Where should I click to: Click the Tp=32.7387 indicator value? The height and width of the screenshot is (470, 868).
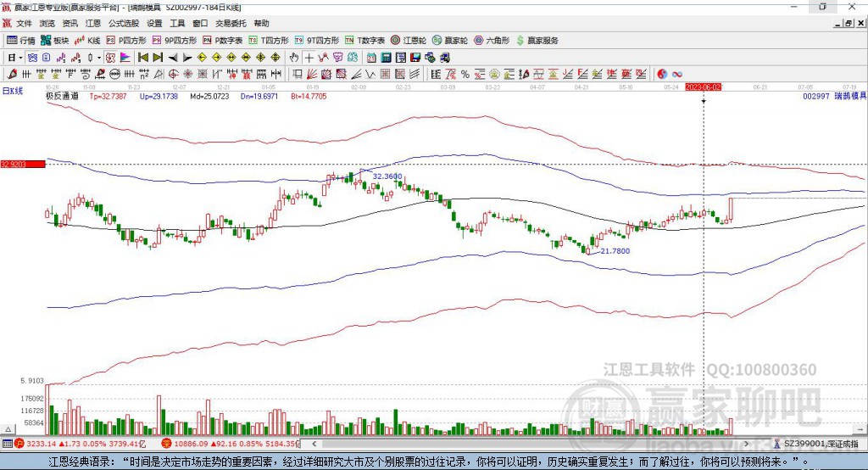[x=108, y=96]
